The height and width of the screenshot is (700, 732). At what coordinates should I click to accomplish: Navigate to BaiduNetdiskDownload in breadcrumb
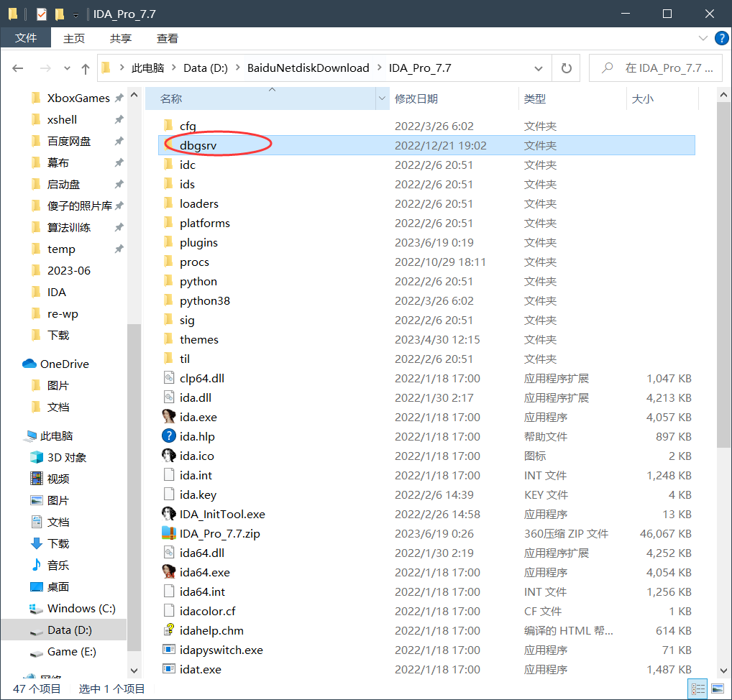(x=308, y=68)
